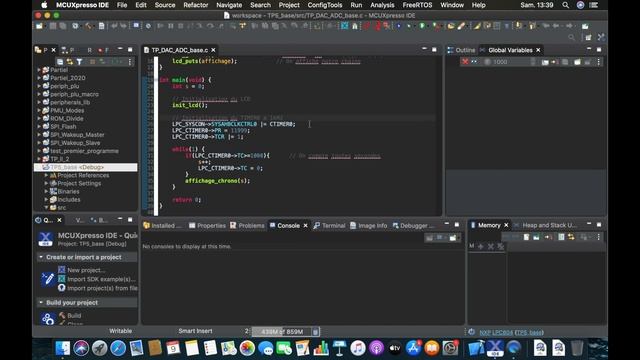Expand the SPI_Flash project
Viewport: 640px width, 360px height.
point(39,127)
